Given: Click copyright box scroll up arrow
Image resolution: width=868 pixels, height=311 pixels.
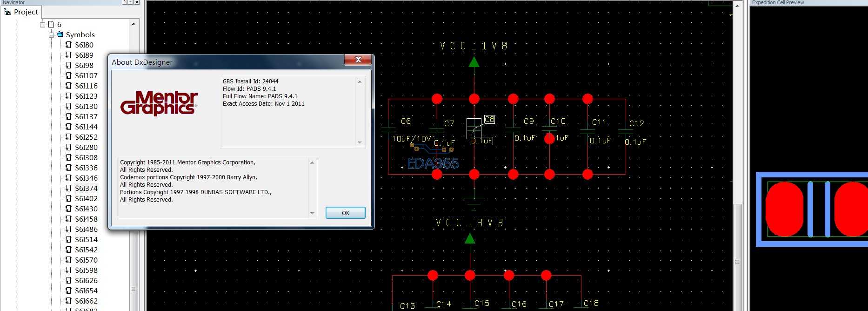Looking at the screenshot, I should pos(312,163).
